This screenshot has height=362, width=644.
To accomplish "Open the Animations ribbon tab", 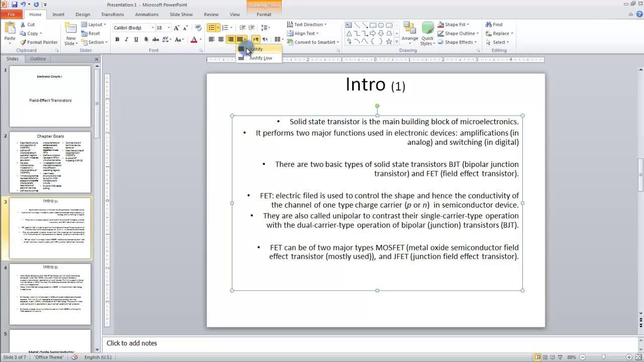I will 147,15.
